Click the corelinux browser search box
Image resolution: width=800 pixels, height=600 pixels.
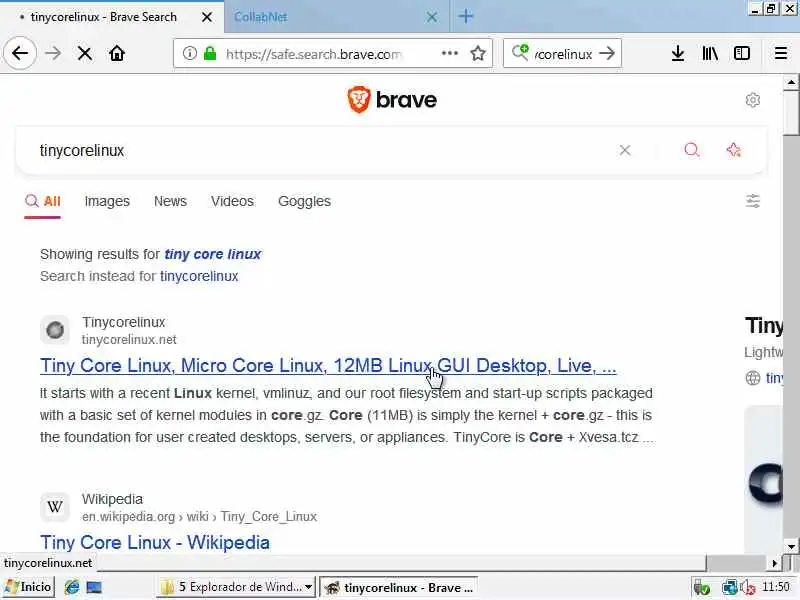tap(563, 54)
